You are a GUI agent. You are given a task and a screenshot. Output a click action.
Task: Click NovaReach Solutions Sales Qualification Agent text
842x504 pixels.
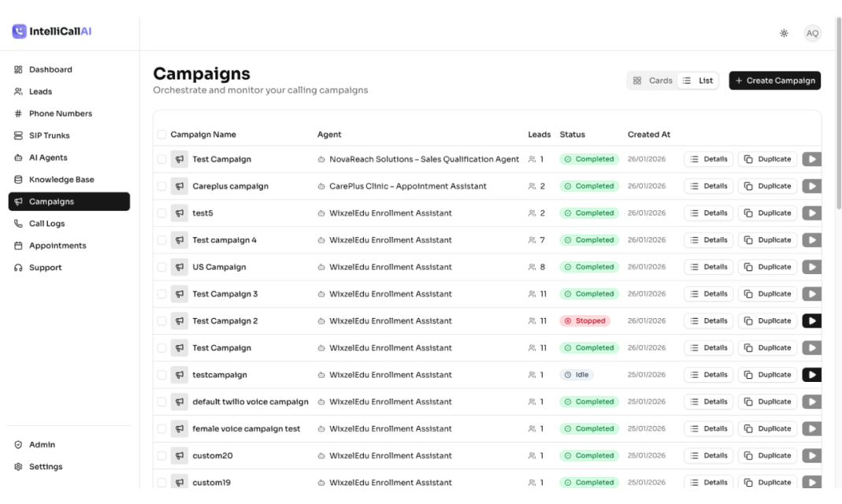click(425, 159)
